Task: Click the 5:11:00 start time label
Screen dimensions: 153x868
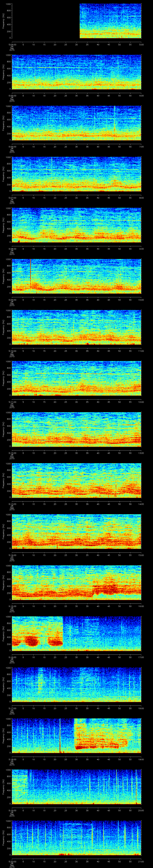Action: click(12, 402)
